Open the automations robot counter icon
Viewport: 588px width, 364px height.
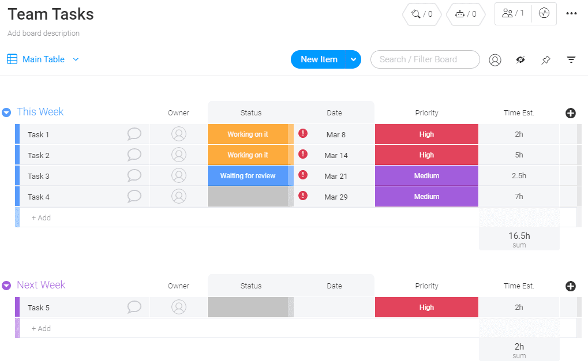click(466, 14)
